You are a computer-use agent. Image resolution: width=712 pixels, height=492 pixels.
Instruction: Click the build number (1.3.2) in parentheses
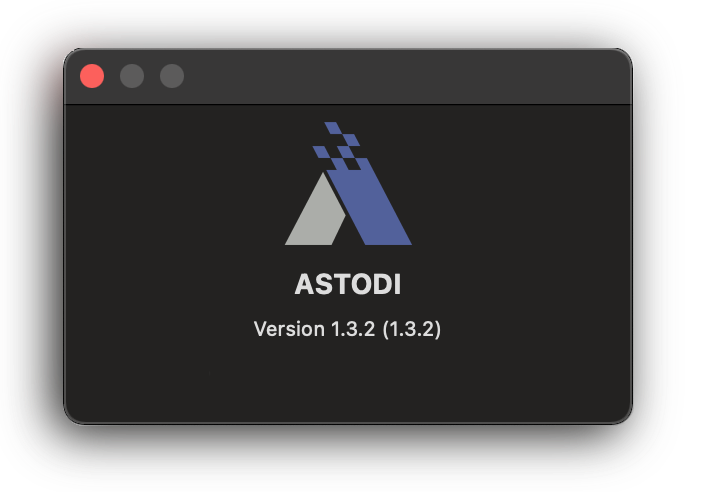[412, 329]
